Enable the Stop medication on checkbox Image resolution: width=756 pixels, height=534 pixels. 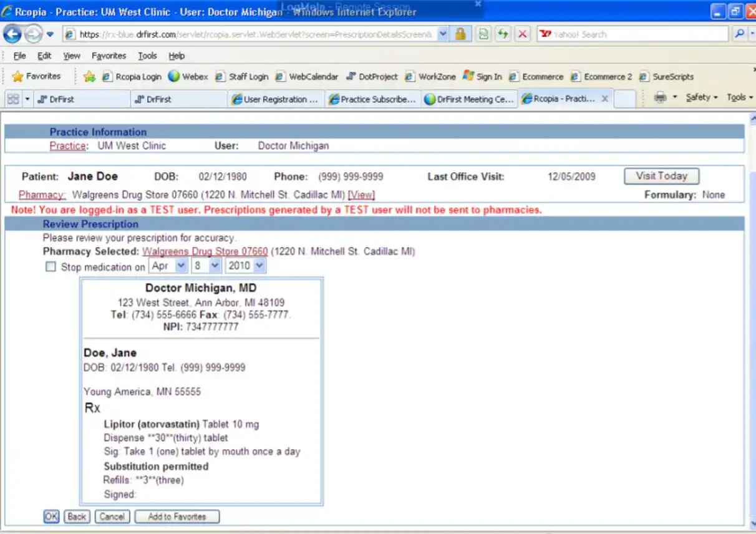(x=51, y=266)
